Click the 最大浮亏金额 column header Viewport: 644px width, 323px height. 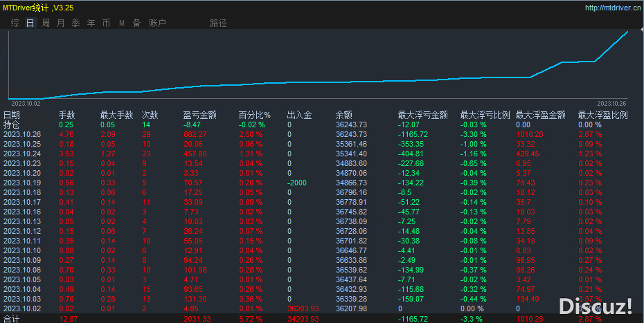[422, 115]
